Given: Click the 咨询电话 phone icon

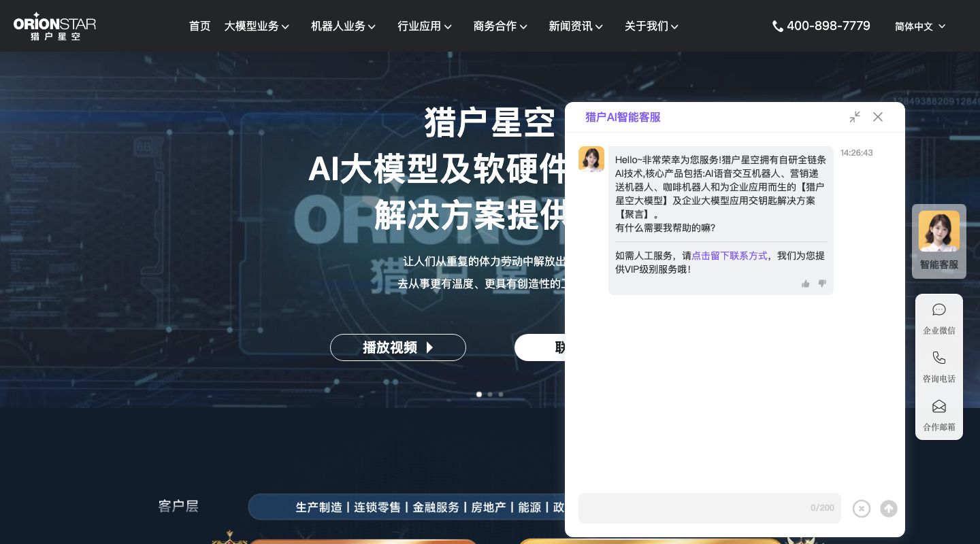Looking at the screenshot, I should point(939,358).
